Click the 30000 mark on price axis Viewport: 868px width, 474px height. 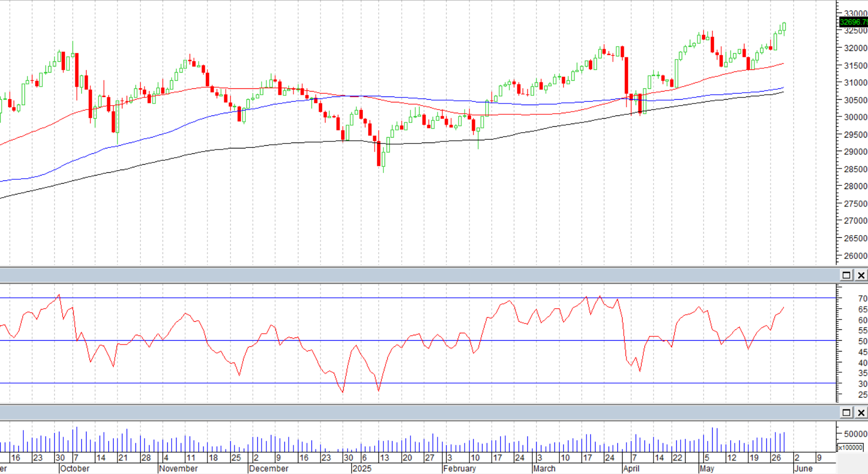click(x=856, y=118)
